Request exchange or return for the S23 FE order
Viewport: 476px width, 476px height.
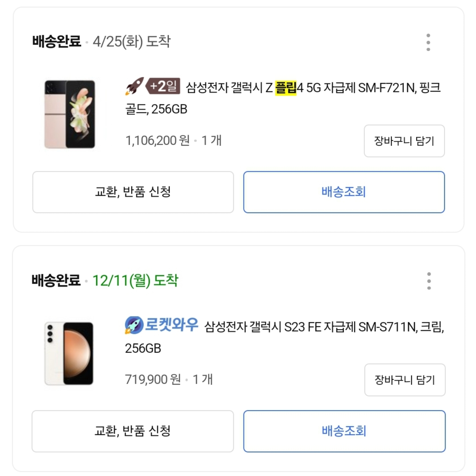(132, 431)
